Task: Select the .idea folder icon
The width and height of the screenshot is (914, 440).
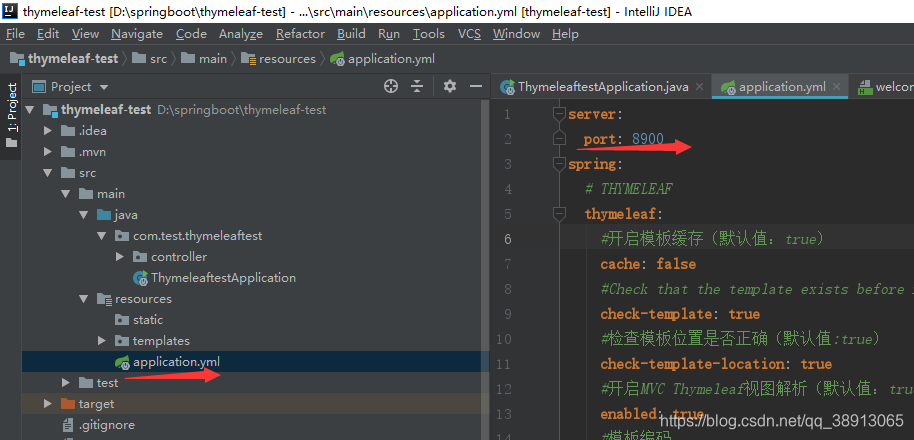Action: coord(68,131)
